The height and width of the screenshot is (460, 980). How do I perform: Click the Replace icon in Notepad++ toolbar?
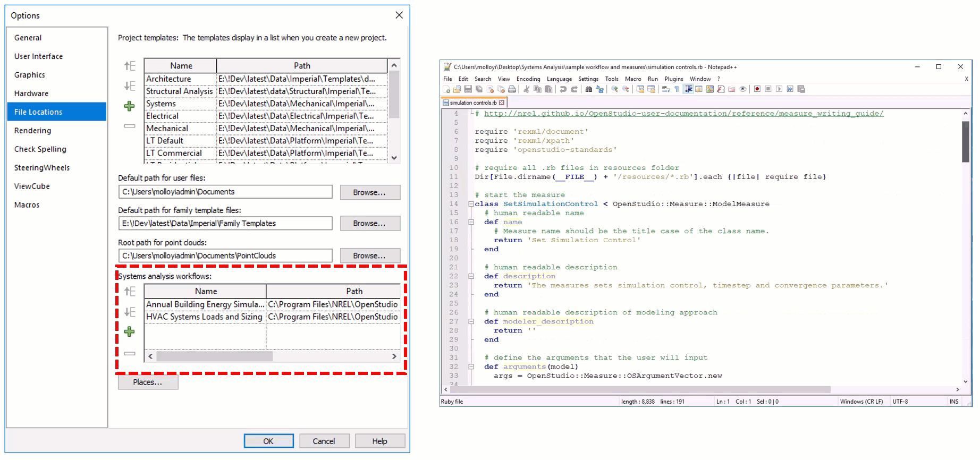click(599, 89)
